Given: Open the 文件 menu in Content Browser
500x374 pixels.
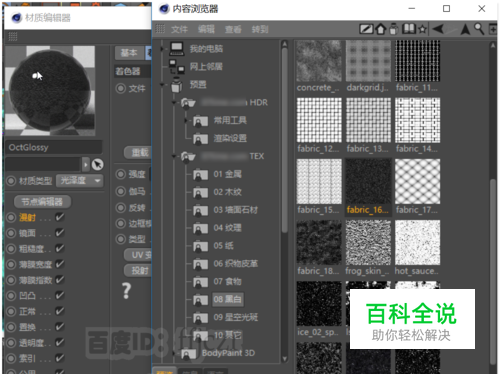Looking at the screenshot, I should pyautogui.click(x=179, y=29).
